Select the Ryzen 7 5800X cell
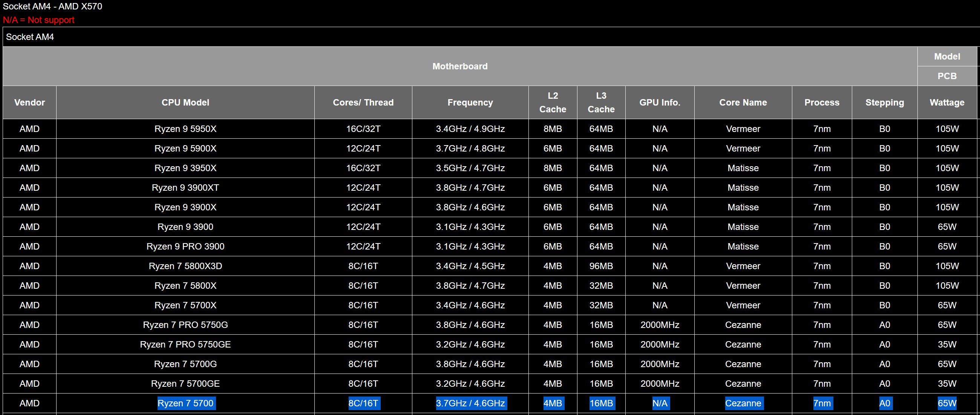The width and height of the screenshot is (980, 415). pyautogui.click(x=185, y=286)
